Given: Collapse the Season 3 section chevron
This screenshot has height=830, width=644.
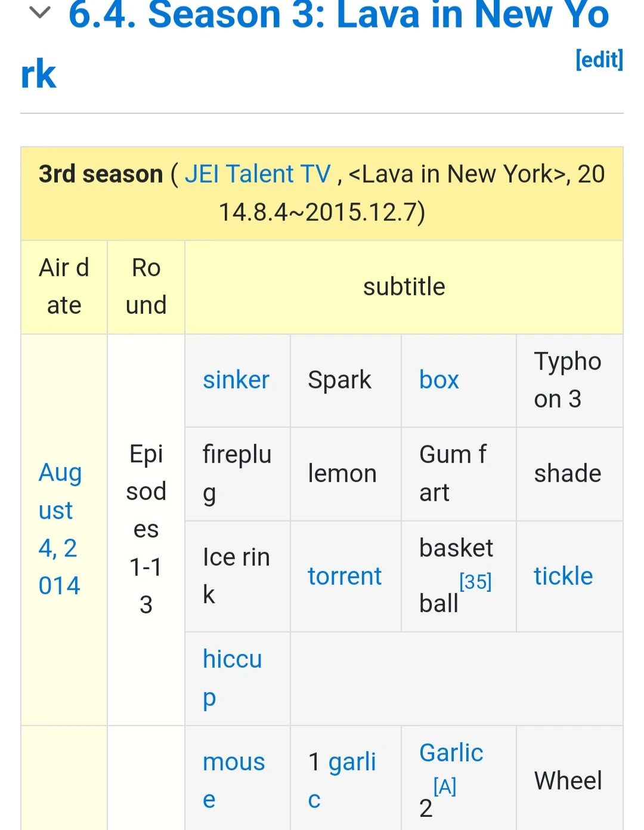Looking at the screenshot, I should click(39, 13).
